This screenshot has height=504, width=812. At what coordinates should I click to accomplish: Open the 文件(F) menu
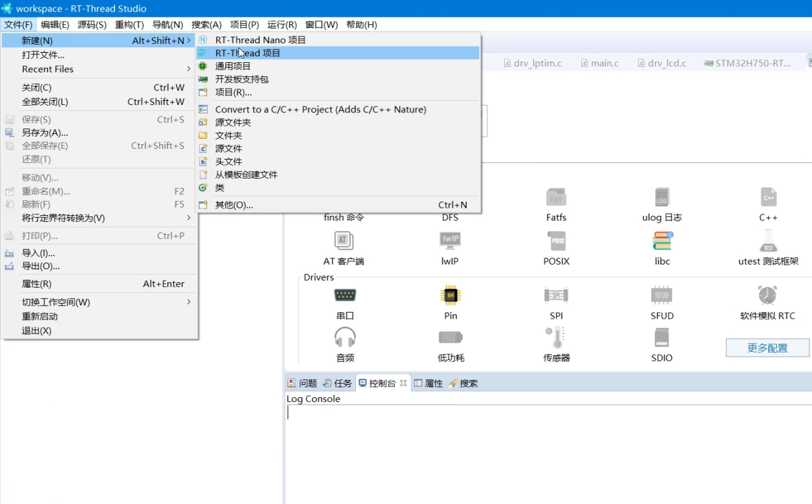coord(18,24)
